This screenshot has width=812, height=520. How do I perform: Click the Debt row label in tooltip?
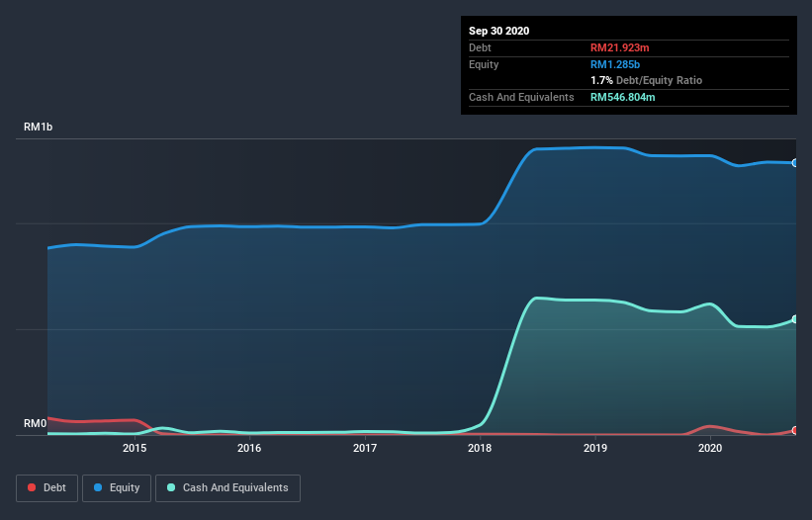(480, 47)
